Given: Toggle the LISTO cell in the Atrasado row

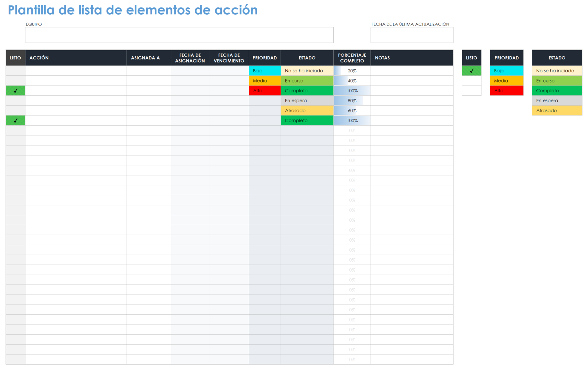Looking at the screenshot, I should pos(15,110).
